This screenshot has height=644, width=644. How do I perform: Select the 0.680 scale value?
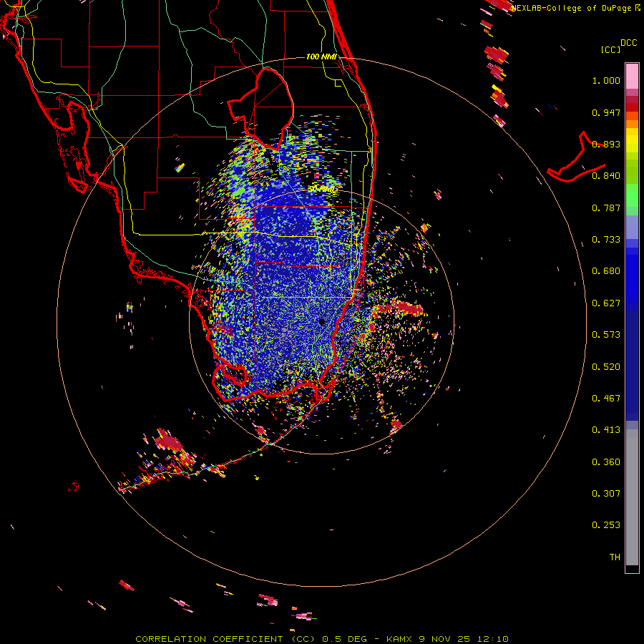[606, 271]
